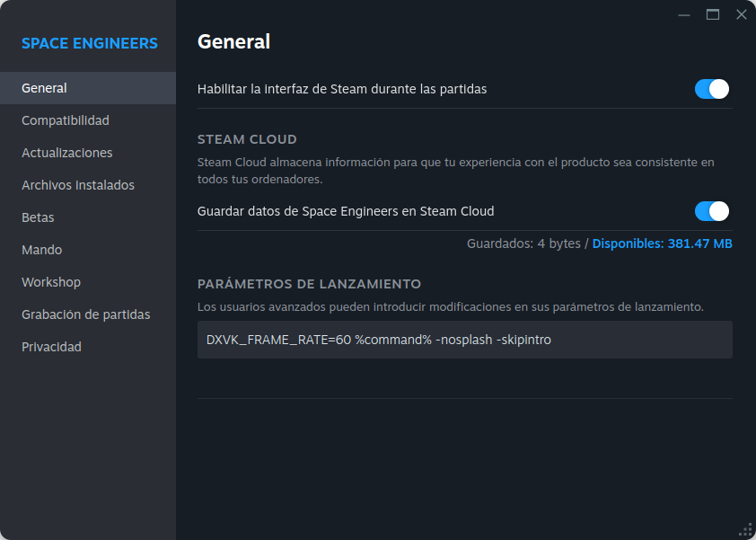Open the Workshop section

click(88, 282)
